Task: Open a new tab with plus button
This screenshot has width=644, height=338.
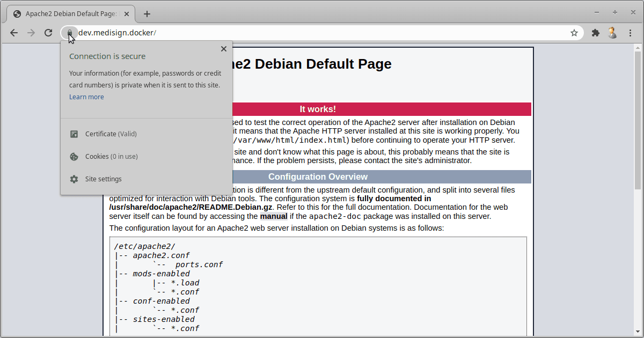Action: (x=147, y=14)
